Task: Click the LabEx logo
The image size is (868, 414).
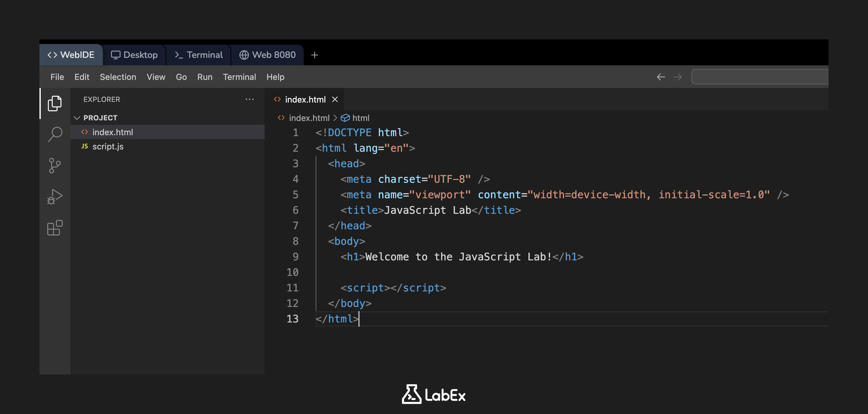Action: pos(433,394)
